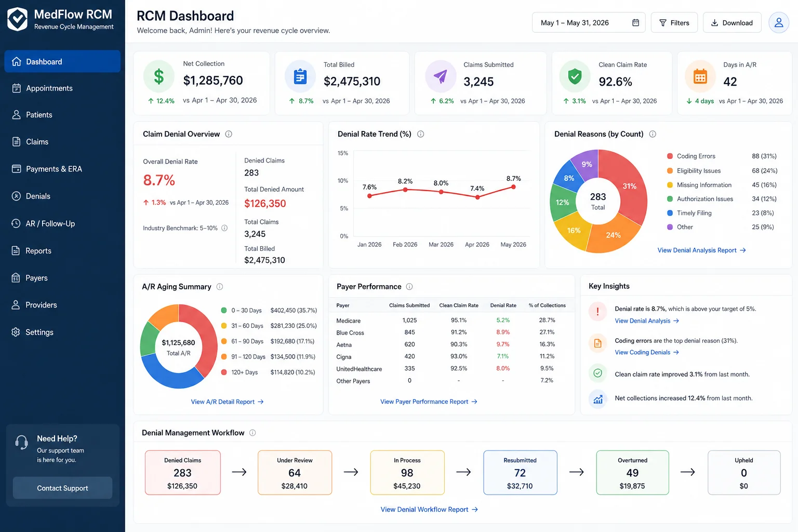Click the Coding Errors red legend swatch
This screenshot has height=532, width=798.
click(x=670, y=156)
